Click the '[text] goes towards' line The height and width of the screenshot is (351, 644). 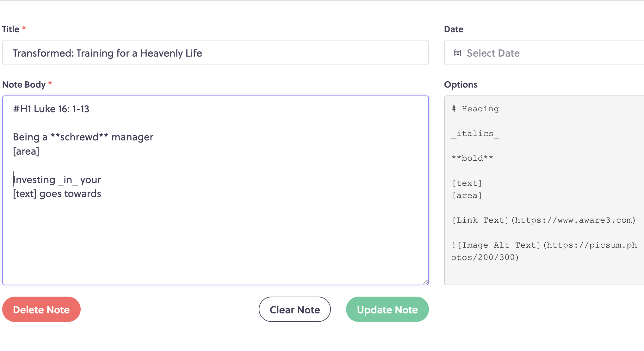tap(57, 194)
